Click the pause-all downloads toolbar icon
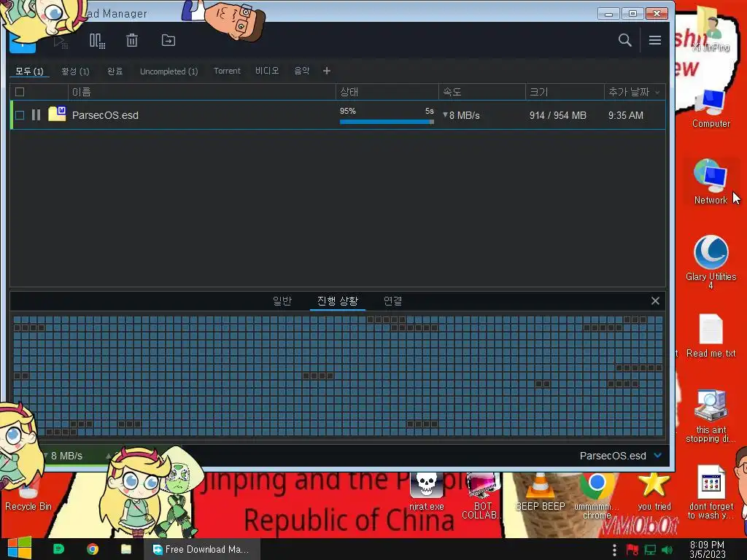 97,41
